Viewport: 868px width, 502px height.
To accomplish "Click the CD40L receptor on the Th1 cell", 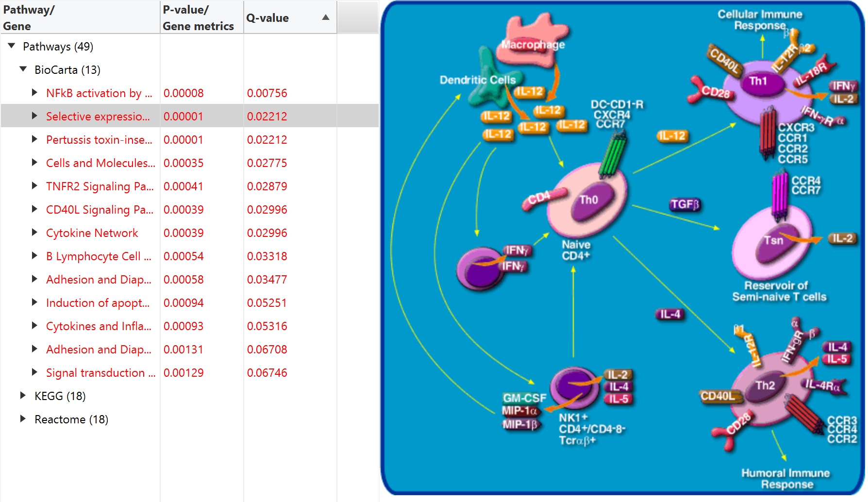I will pyautogui.click(x=724, y=60).
